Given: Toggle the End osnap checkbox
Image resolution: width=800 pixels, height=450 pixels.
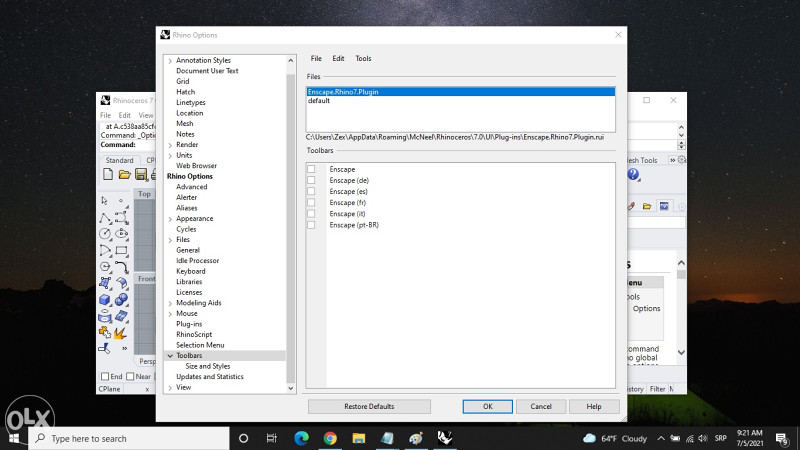Looking at the screenshot, I should 105,377.
